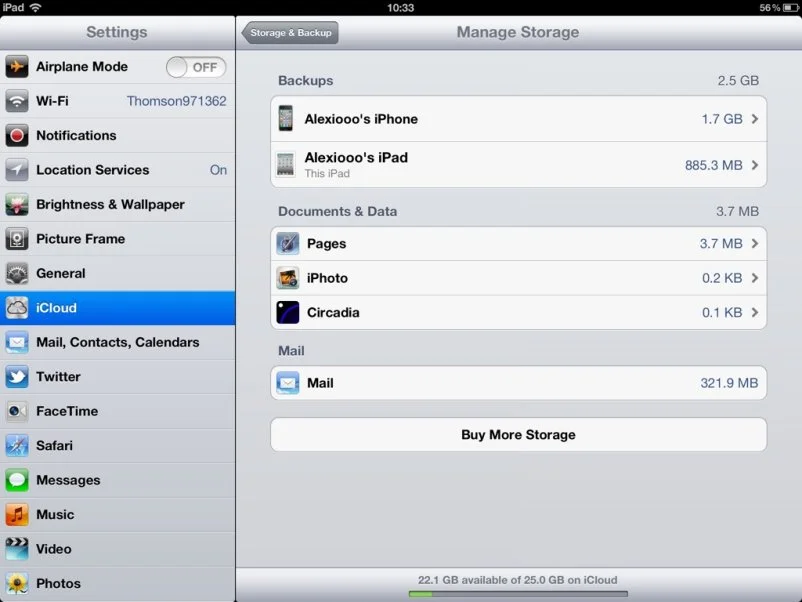Tap the FaceTime camera icon
Image resolution: width=802 pixels, height=602 pixels.
pos(17,411)
